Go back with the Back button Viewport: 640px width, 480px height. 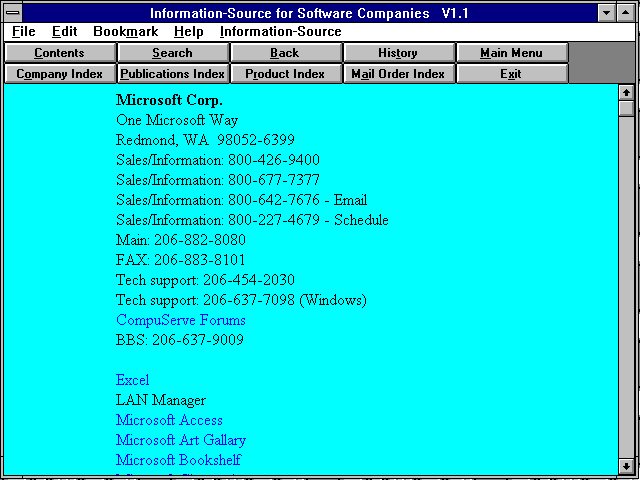pos(285,53)
